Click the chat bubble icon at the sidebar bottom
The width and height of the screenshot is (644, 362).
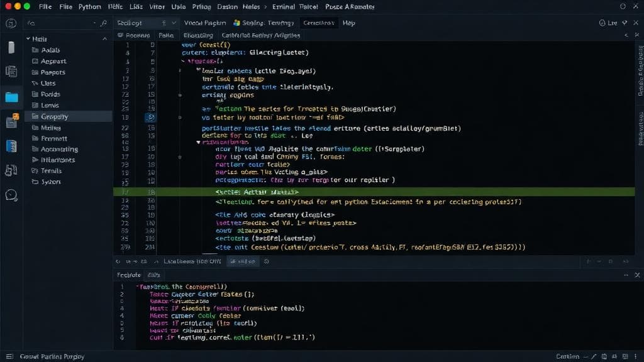[11, 194]
